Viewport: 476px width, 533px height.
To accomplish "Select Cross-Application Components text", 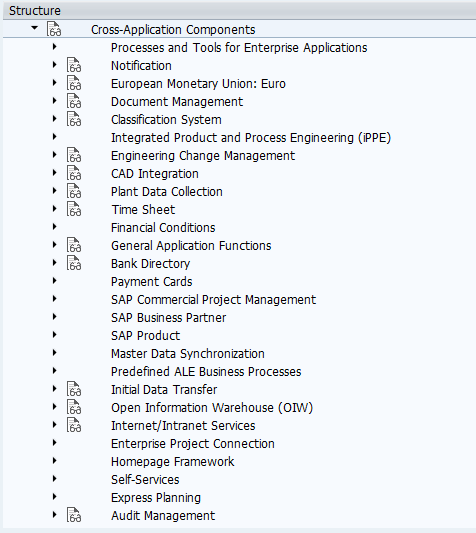I will click(x=173, y=30).
